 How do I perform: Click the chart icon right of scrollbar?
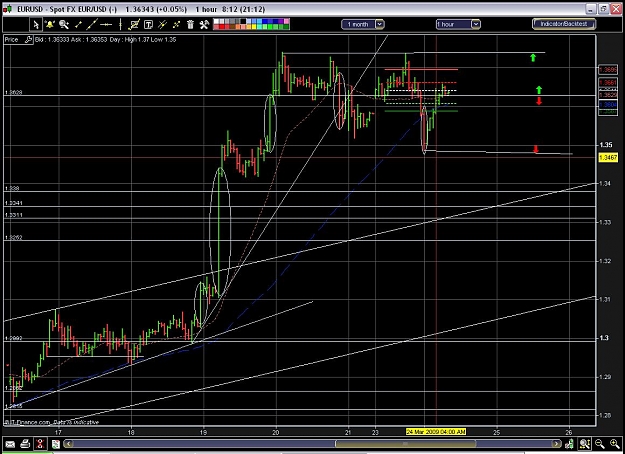[x=569, y=444]
